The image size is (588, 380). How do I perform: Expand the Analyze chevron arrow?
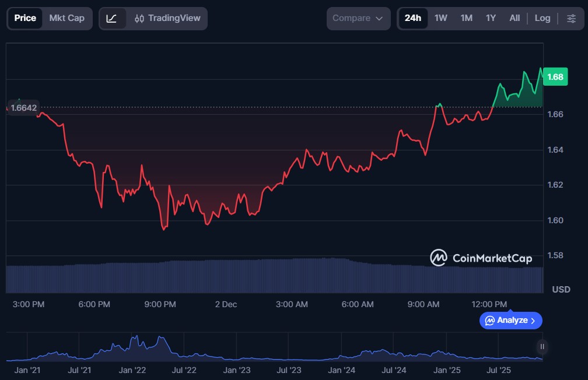coord(533,321)
